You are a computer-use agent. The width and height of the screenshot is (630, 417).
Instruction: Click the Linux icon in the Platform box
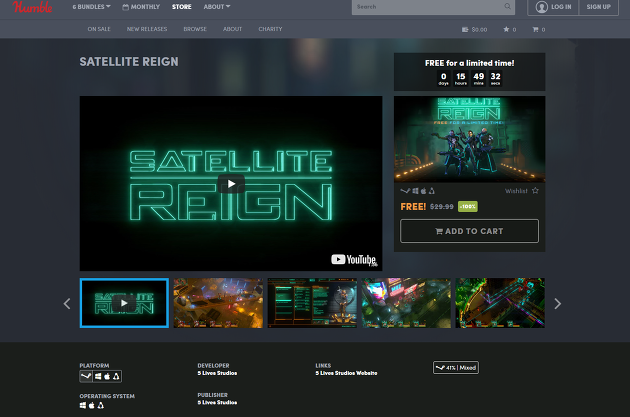(116, 376)
